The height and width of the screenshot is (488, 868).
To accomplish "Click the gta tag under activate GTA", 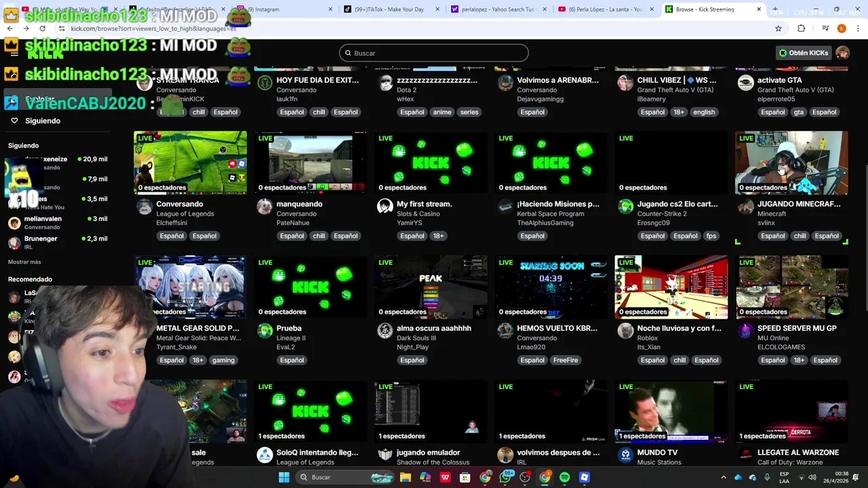I will click(798, 112).
